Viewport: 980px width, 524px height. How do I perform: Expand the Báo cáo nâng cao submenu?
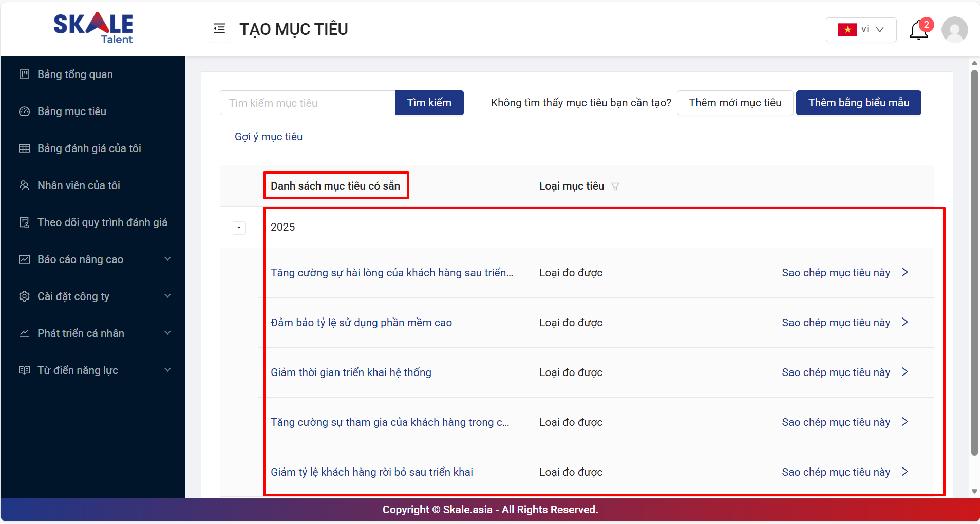click(x=167, y=259)
